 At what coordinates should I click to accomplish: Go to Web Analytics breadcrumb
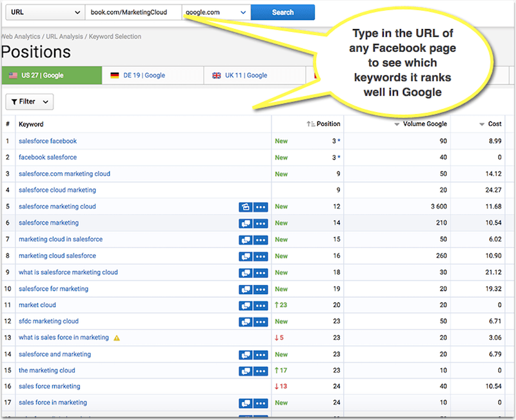[21, 37]
